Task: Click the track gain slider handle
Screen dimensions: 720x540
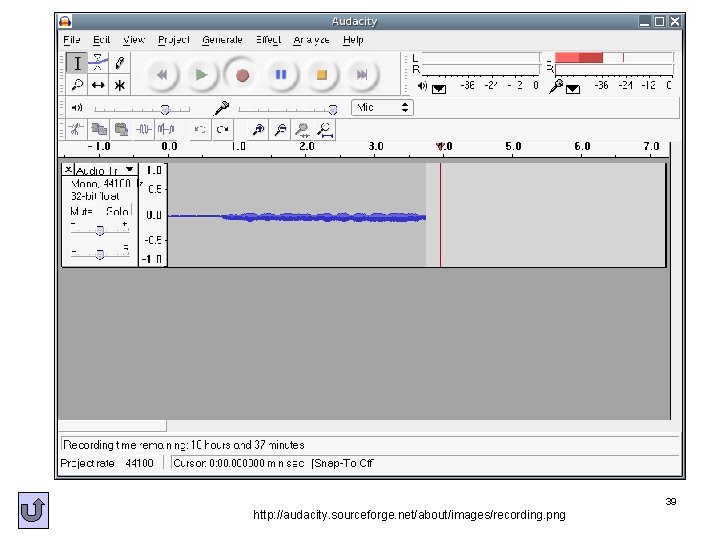Action: [x=100, y=230]
